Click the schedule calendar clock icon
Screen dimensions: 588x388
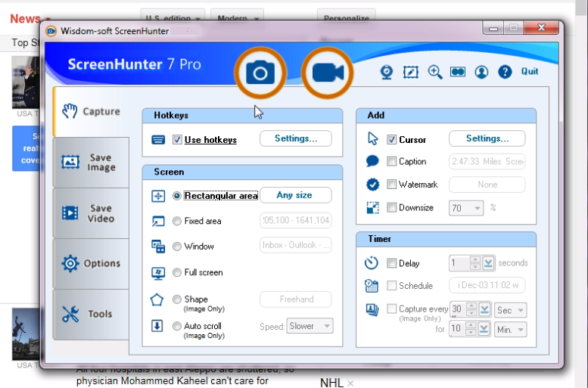click(372, 286)
